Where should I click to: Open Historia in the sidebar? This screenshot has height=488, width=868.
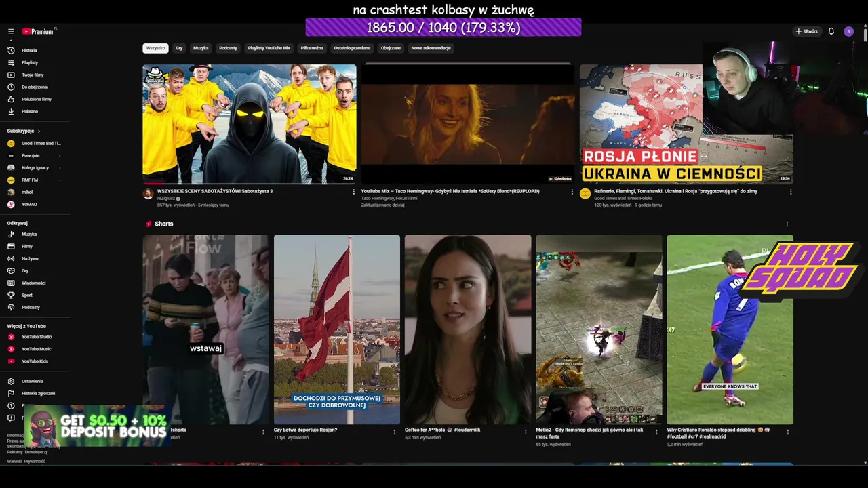click(x=29, y=50)
